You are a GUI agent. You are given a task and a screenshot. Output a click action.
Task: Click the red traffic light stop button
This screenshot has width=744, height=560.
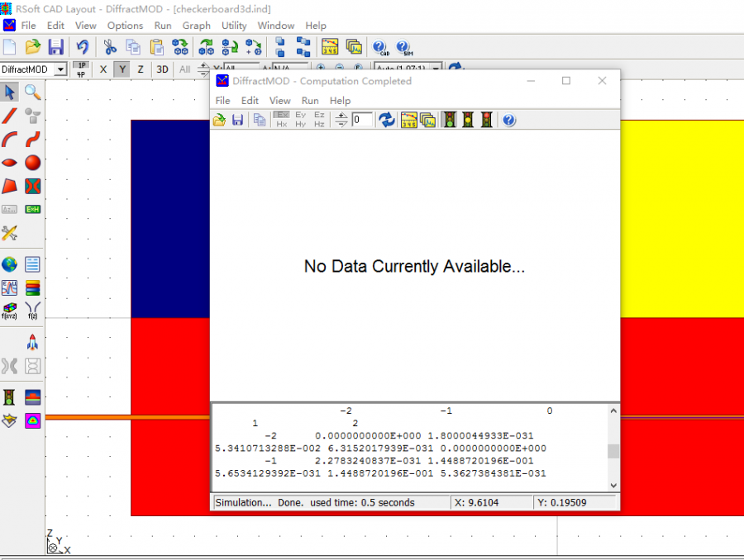click(486, 120)
